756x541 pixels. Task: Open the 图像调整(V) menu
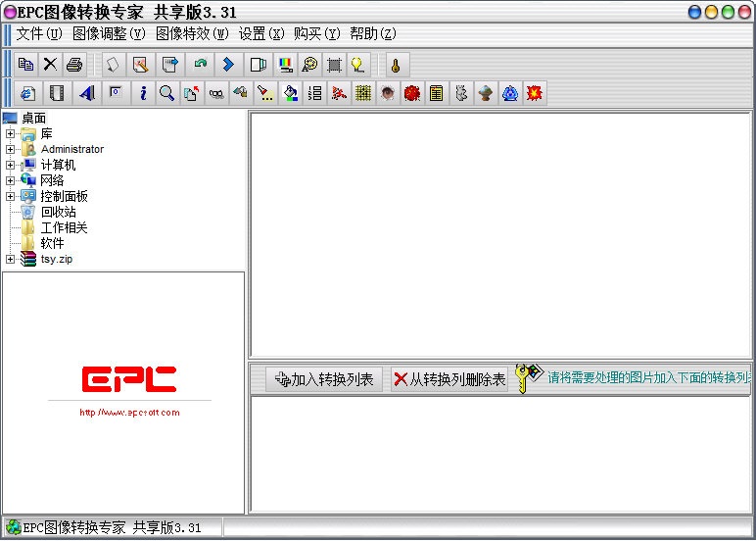(109, 33)
